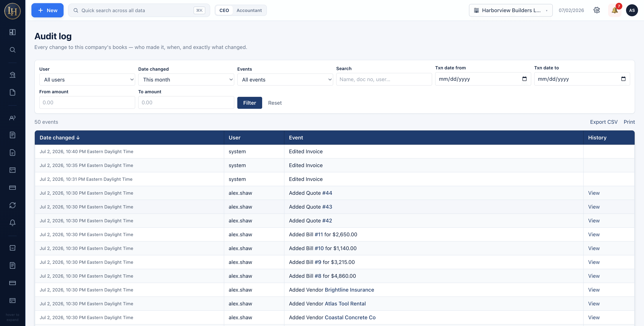Open the AS user avatar menu

click(x=632, y=10)
